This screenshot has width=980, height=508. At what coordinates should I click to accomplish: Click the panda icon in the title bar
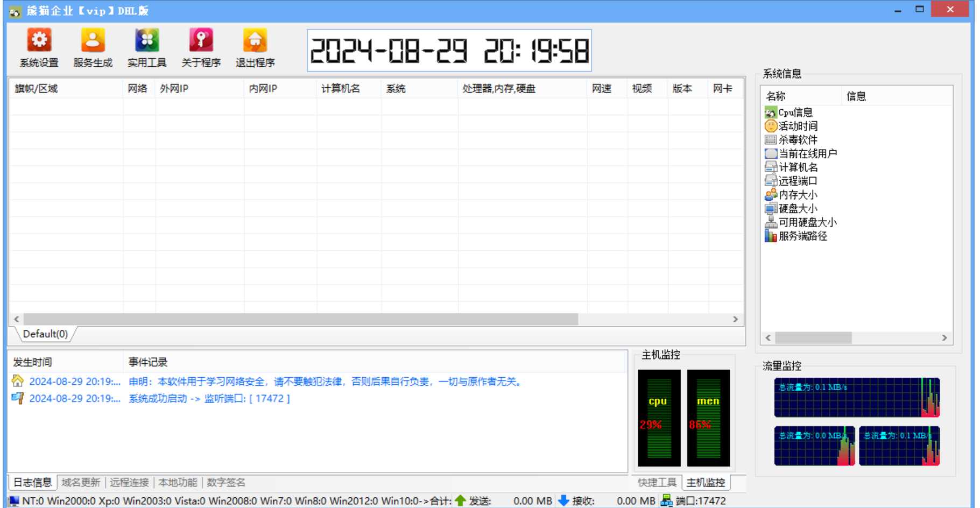[x=15, y=11]
